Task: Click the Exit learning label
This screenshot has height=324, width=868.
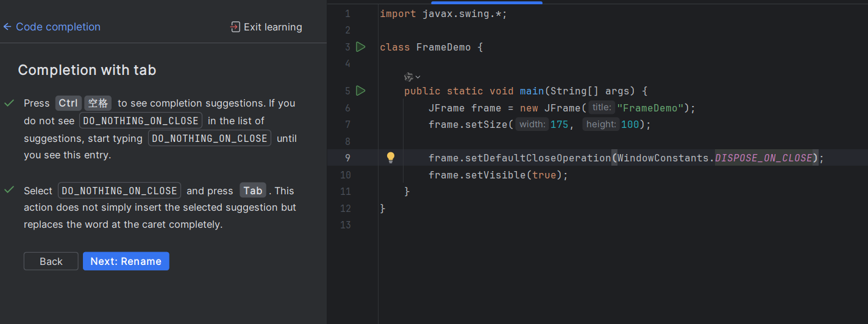Action: pyautogui.click(x=272, y=27)
